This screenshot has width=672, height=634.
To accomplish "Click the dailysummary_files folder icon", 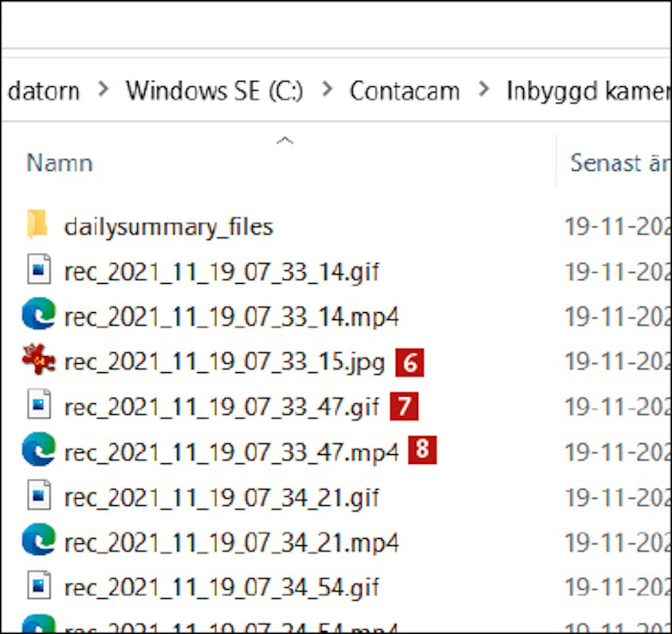I will (38, 224).
